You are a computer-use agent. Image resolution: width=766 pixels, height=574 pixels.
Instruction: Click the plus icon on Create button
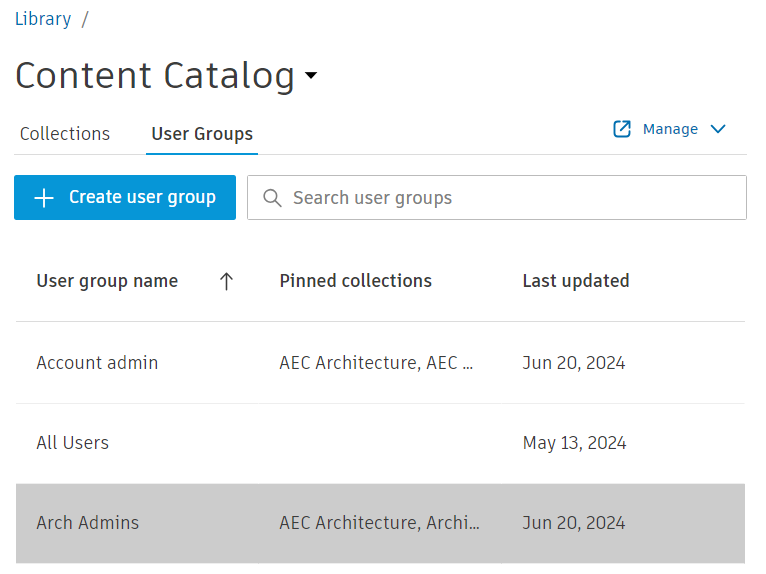point(44,198)
